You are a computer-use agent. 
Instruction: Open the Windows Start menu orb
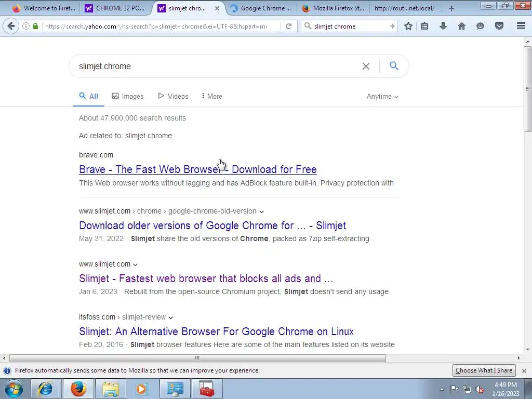click(x=14, y=389)
